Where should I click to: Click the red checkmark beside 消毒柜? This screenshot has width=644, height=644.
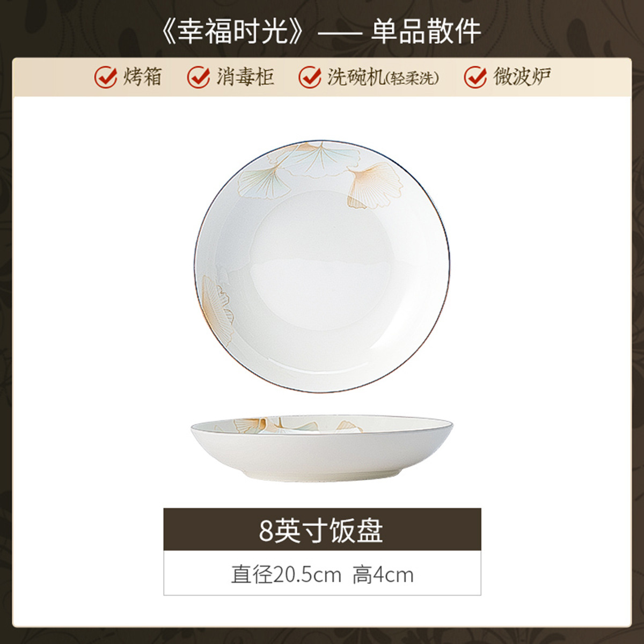(199, 77)
